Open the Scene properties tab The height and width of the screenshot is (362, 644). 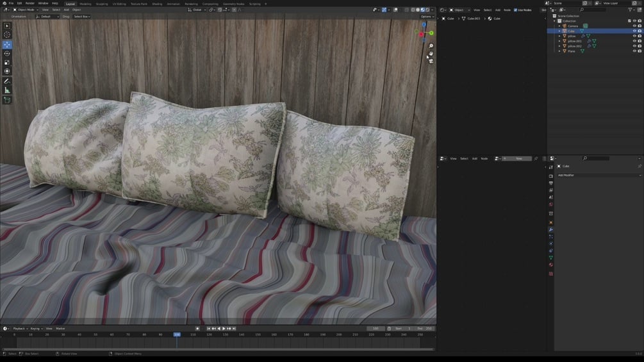point(551,197)
